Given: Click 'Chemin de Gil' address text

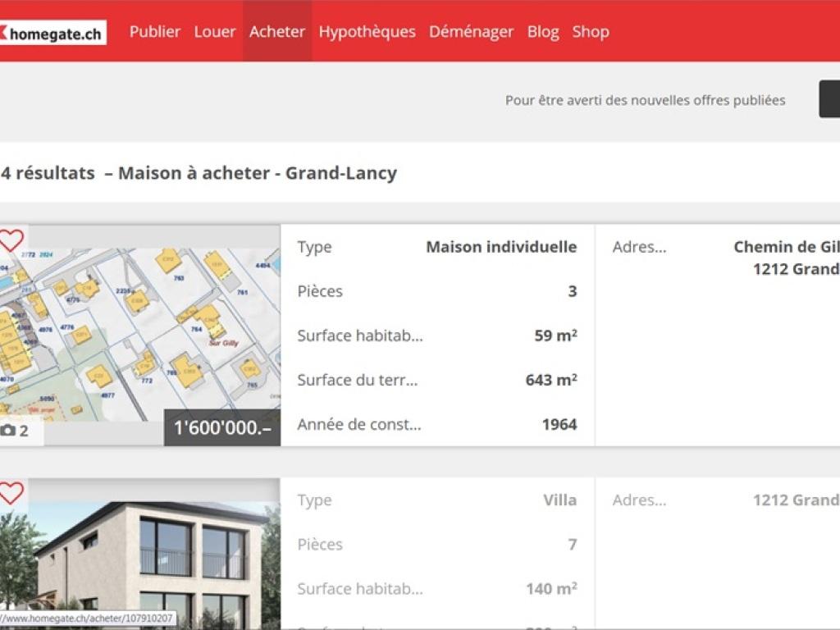Looking at the screenshot, I should 787,247.
